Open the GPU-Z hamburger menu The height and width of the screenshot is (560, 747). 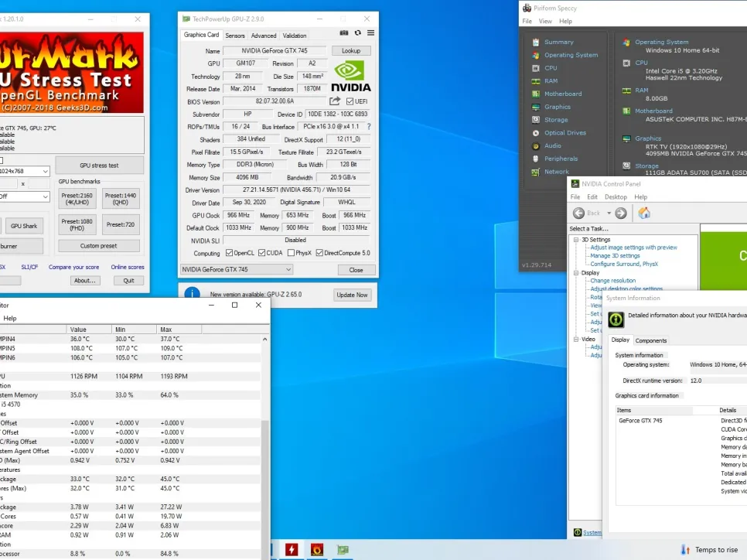tap(370, 33)
